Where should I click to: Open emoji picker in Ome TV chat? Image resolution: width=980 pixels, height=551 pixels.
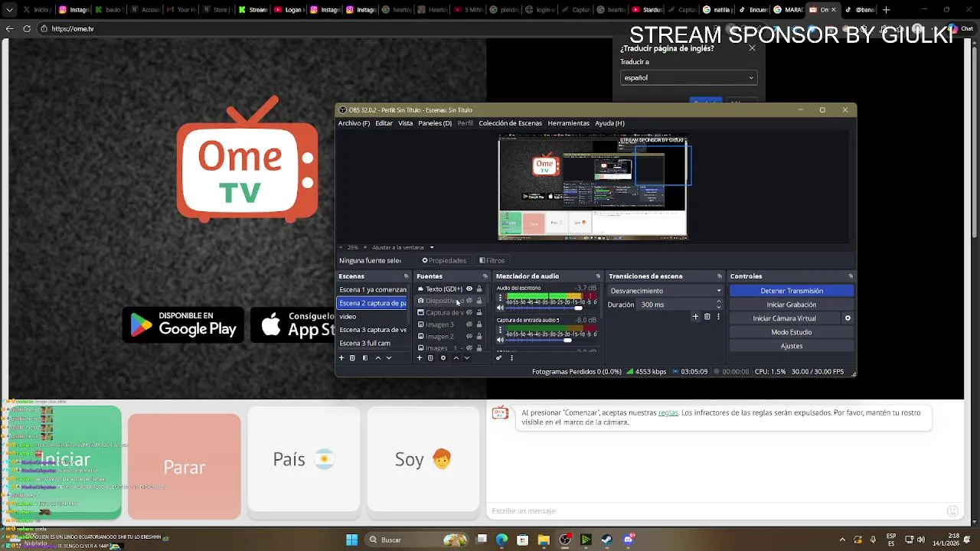[x=952, y=511]
